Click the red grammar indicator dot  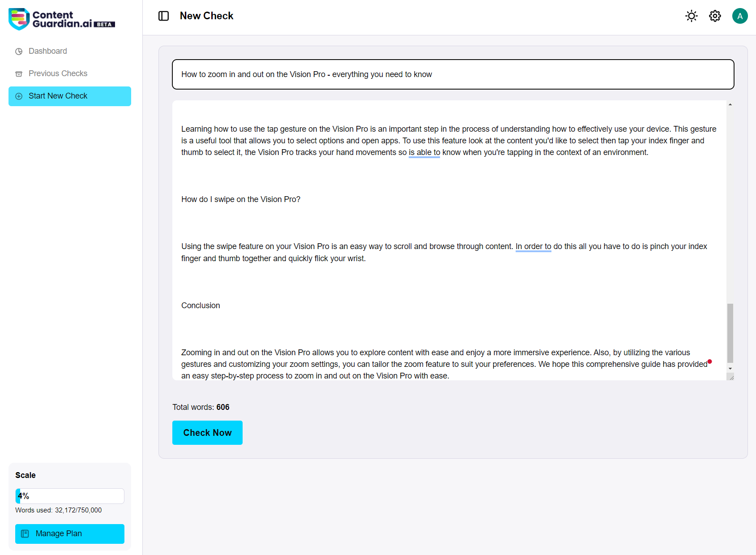coord(709,361)
